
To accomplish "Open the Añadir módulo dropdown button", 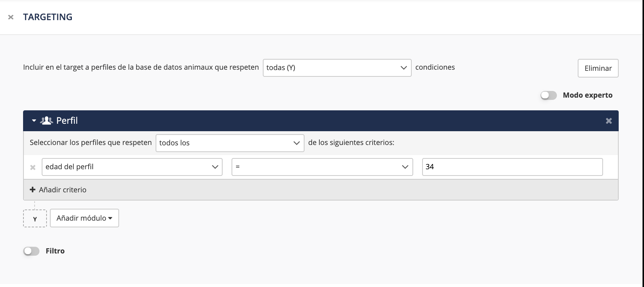I will (x=85, y=218).
